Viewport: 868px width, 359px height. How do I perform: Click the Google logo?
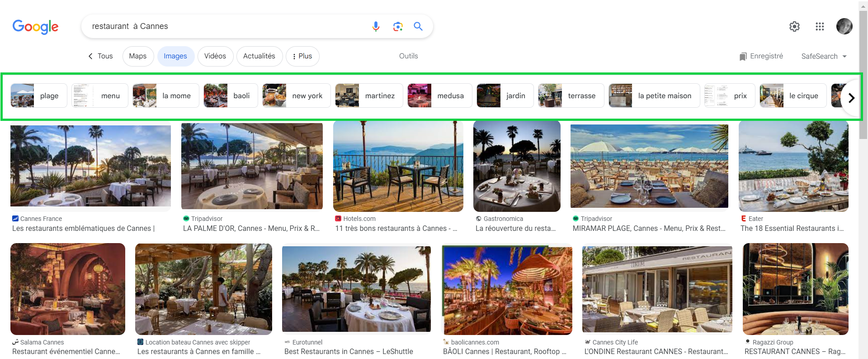click(x=35, y=27)
